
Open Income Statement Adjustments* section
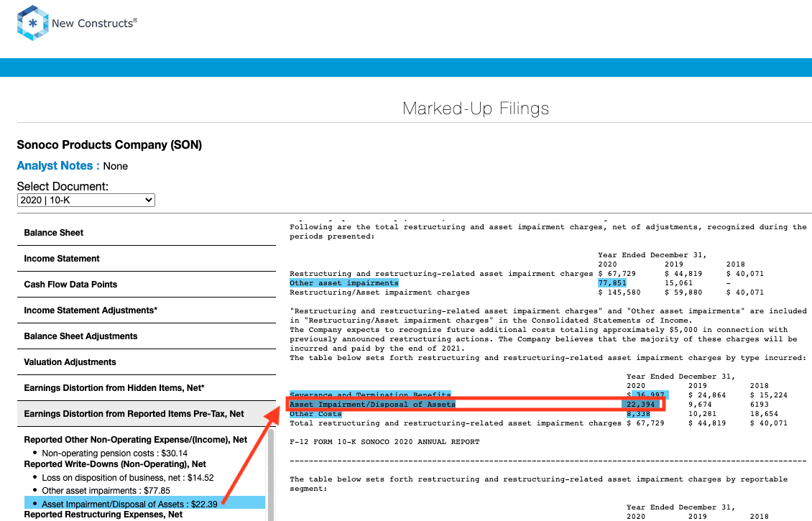(x=147, y=310)
